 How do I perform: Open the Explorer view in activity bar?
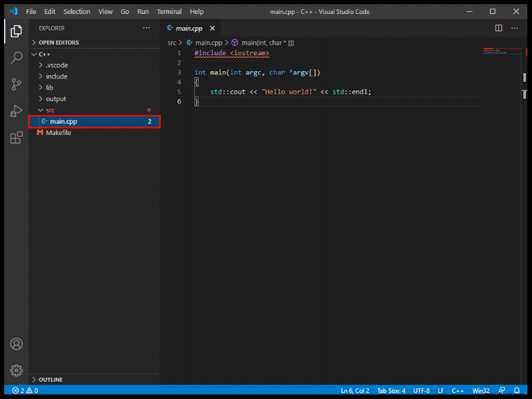coord(16,31)
